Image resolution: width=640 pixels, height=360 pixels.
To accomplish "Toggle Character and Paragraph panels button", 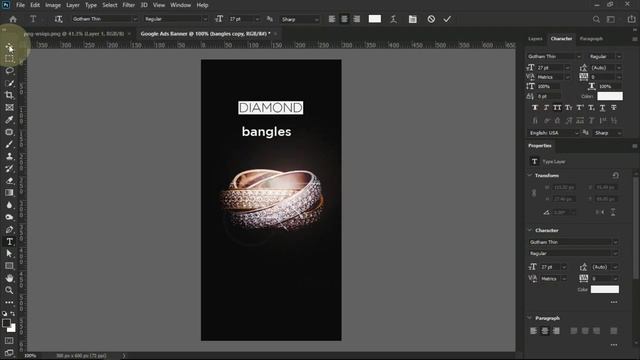I will (413, 19).
